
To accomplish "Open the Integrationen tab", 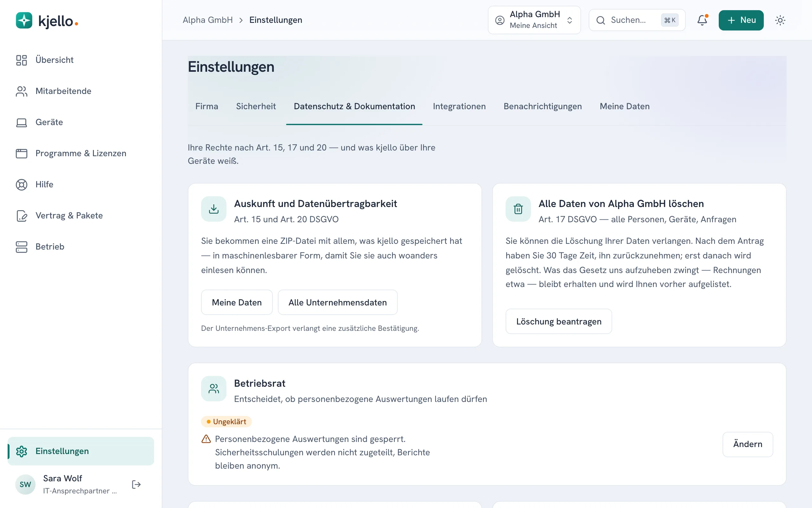I will point(459,106).
